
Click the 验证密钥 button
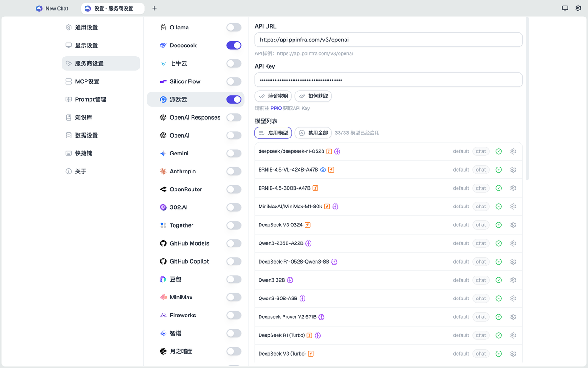[x=273, y=96]
